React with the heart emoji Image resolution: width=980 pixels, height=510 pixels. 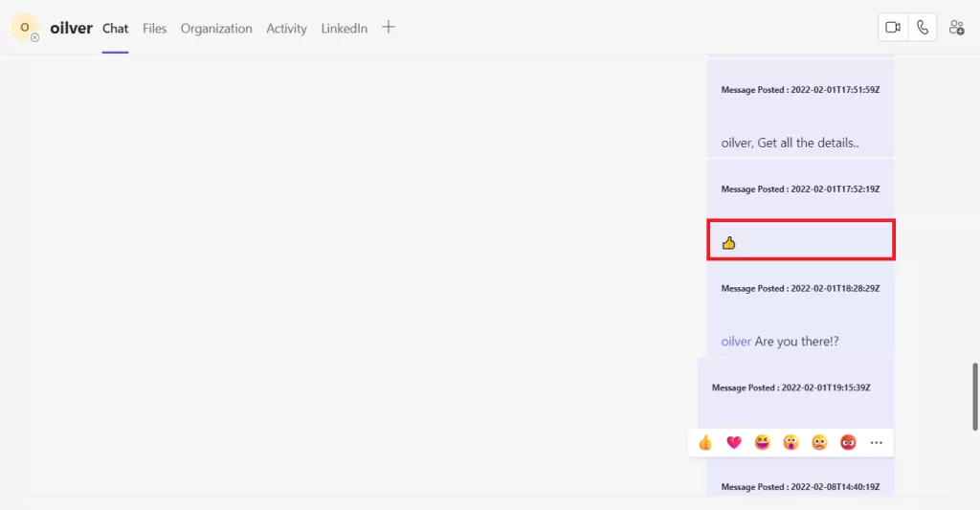pyautogui.click(x=734, y=442)
